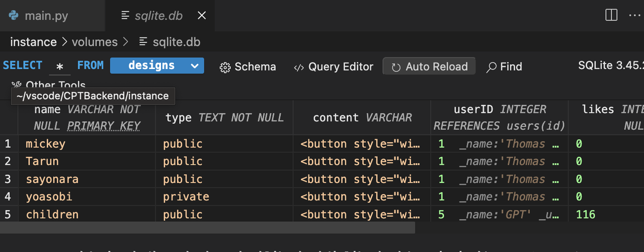Screen dimensions: 644x252
Task: Click the likes column header
Action: tap(606, 117)
